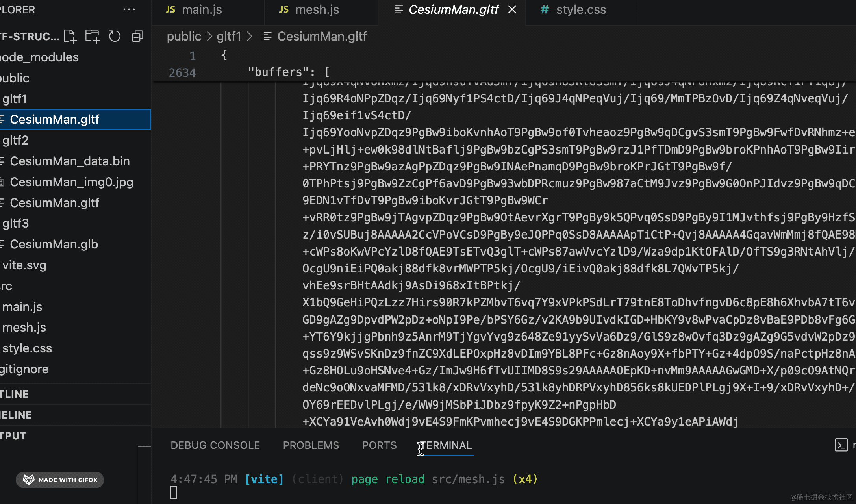
Task: Click the terminal cursor input line
Action: (x=174, y=493)
